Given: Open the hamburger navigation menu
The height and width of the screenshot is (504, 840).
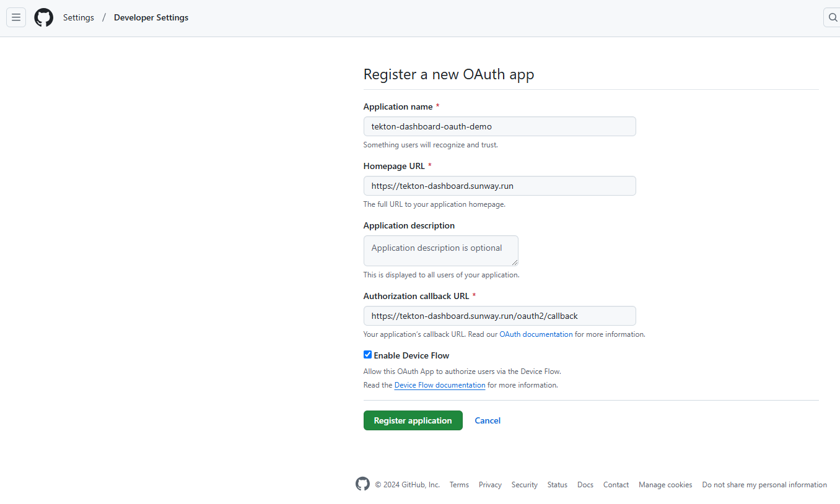Looking at the screenshot, I should (15, 17).
